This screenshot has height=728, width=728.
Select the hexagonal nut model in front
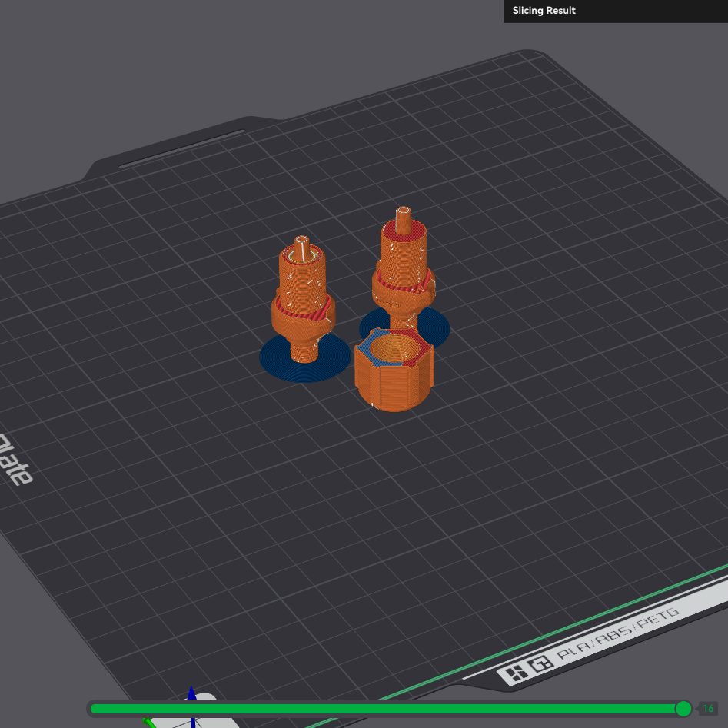coord(394,369)
